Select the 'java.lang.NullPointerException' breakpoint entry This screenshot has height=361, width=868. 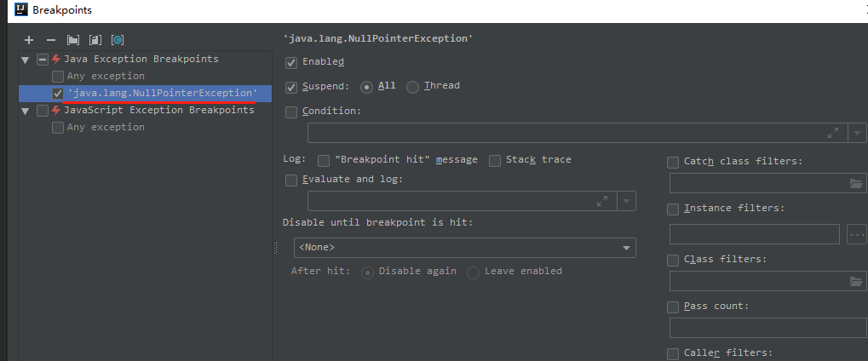click(162, 93)
